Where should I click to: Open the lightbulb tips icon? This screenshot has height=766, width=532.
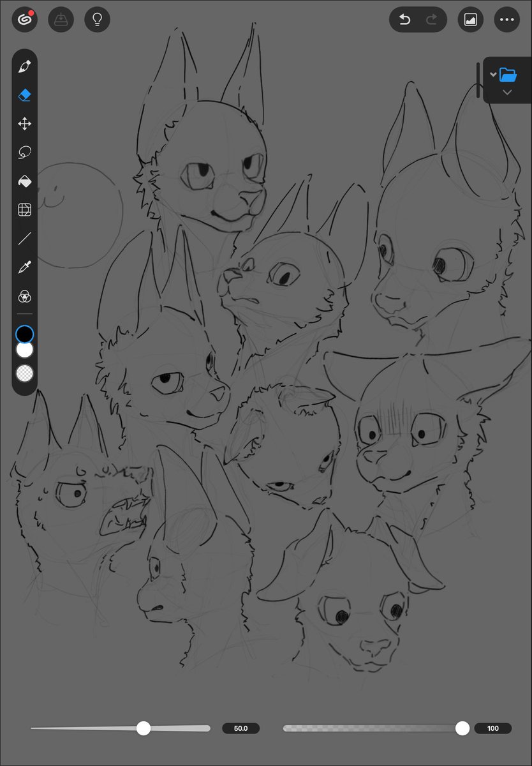pos(97,20)
